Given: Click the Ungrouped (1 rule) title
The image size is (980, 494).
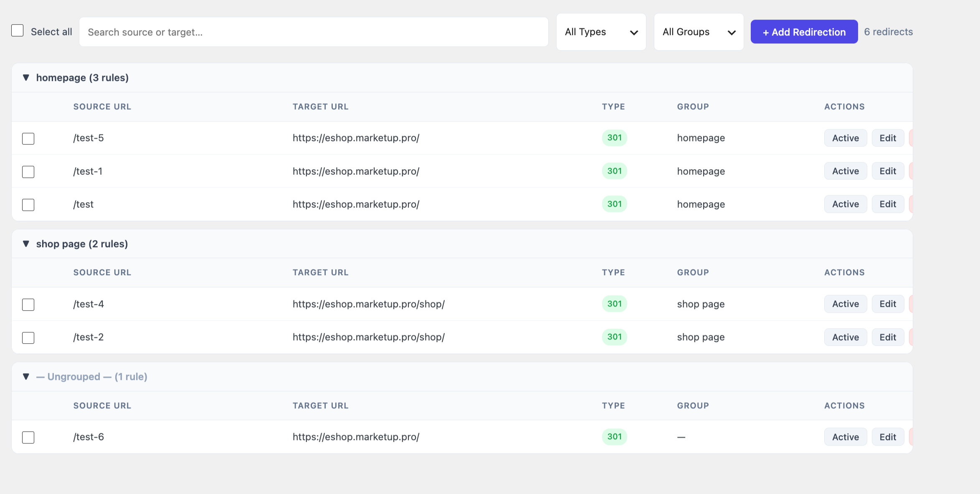Looking at the screenshot, I should tap(92, 377).
